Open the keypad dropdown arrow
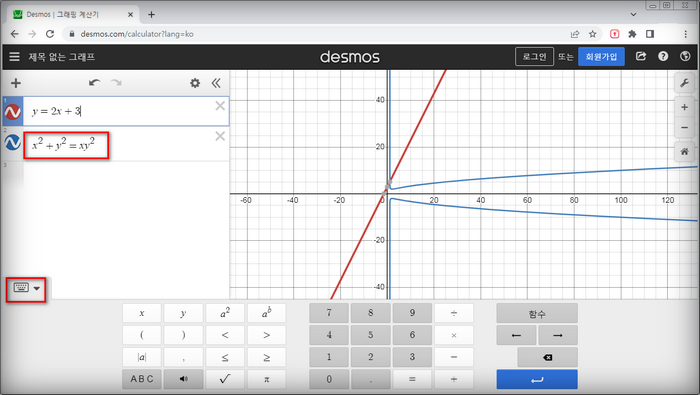This screenshot has width=700, height=395. (x=37, y=288)
